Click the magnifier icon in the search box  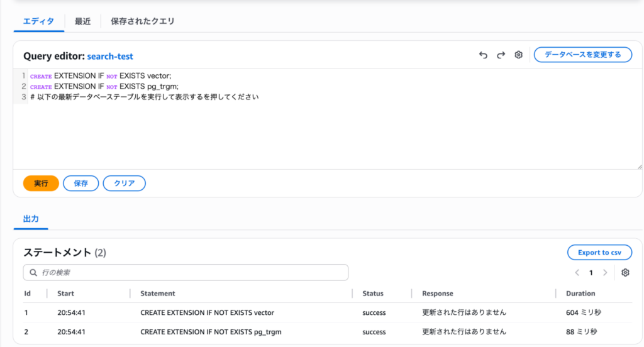click(33, 273)
